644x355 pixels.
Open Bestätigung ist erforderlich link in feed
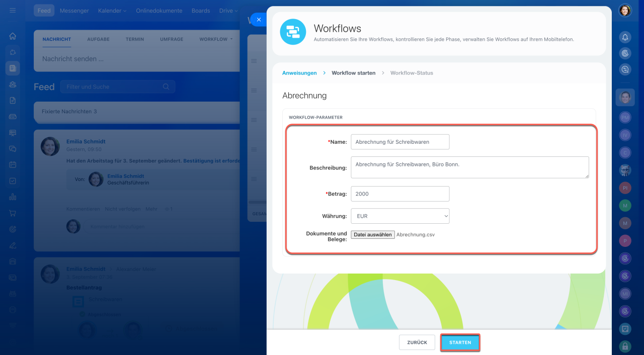point(211,161)
